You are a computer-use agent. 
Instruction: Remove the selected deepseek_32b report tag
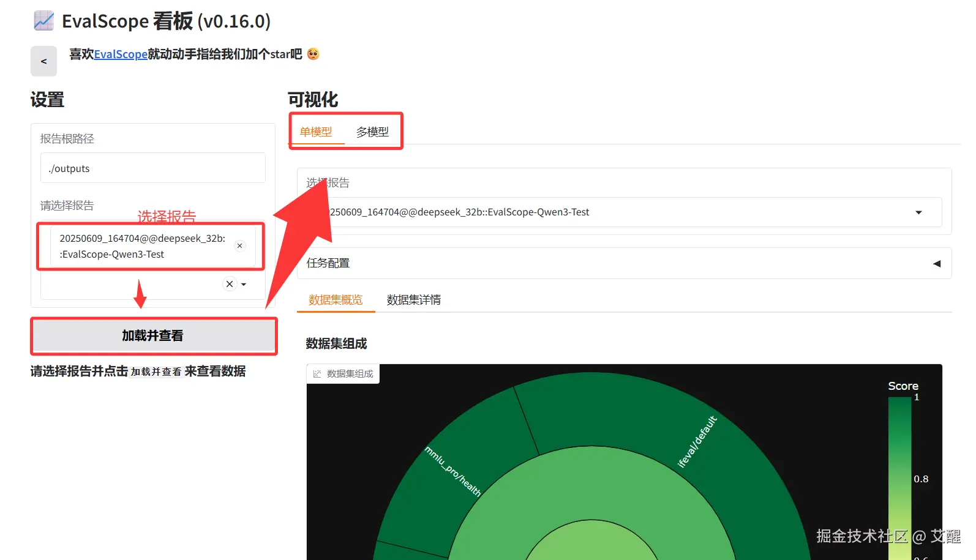240,245
